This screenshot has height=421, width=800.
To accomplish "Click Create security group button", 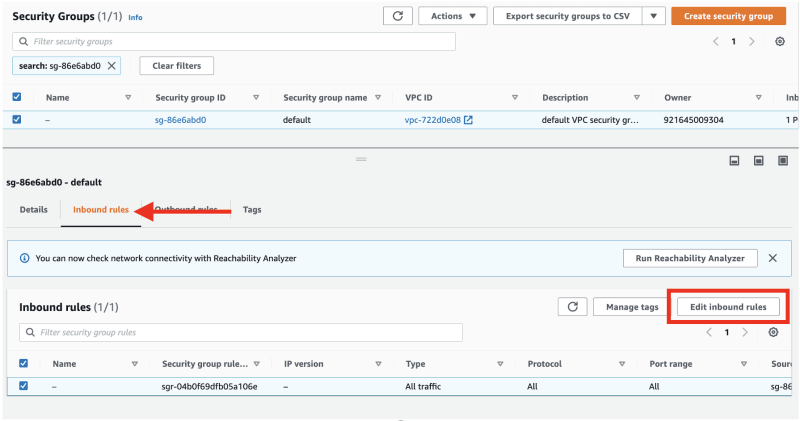I will click(729, 16).
